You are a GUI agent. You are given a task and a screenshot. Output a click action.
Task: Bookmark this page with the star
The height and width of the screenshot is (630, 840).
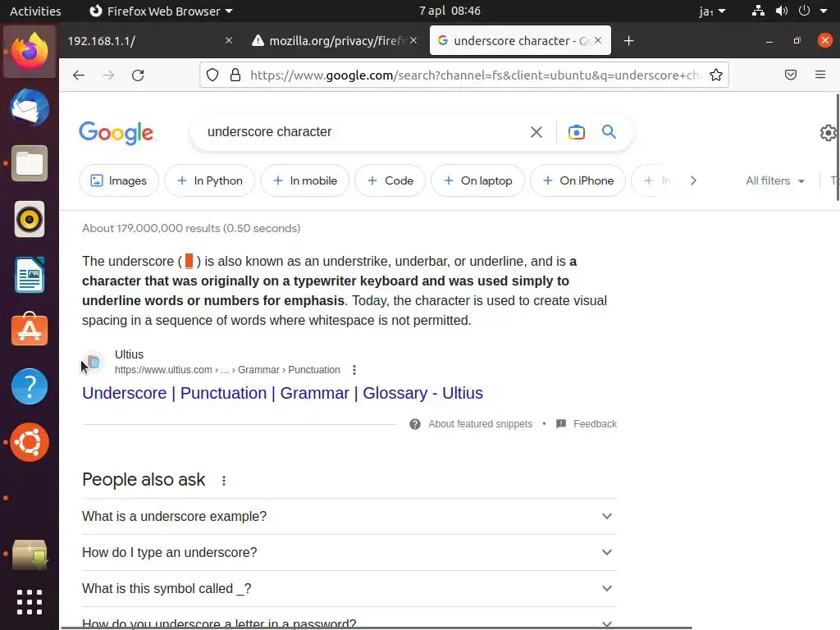[x=715, y=75]
